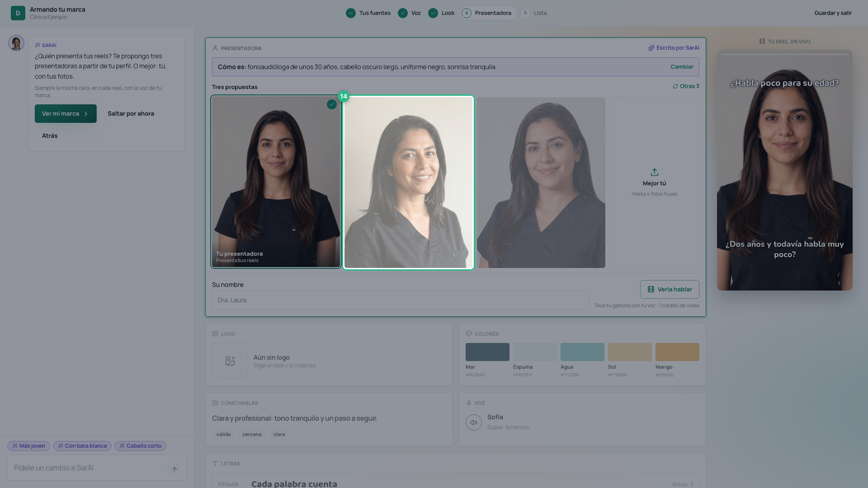Request Otras 3 proposals
This screenshot has width=868, height=488.
point(686,86)
